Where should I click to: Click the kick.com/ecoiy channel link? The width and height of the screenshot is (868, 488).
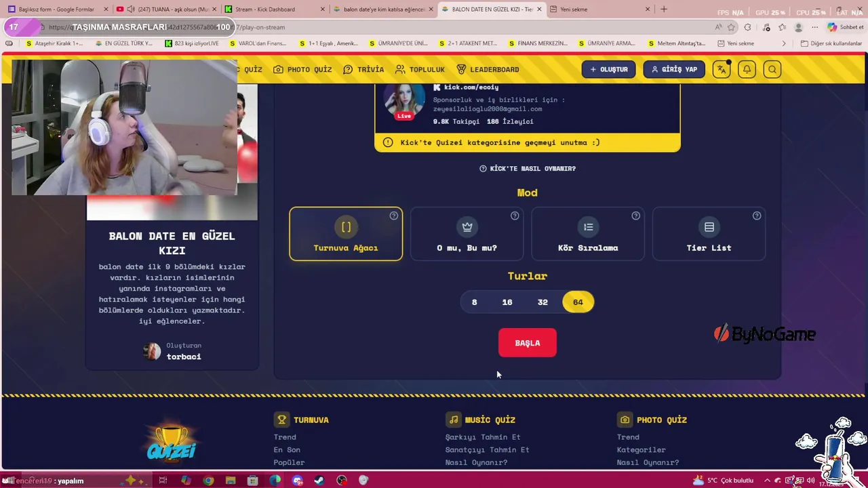(471, 87)
